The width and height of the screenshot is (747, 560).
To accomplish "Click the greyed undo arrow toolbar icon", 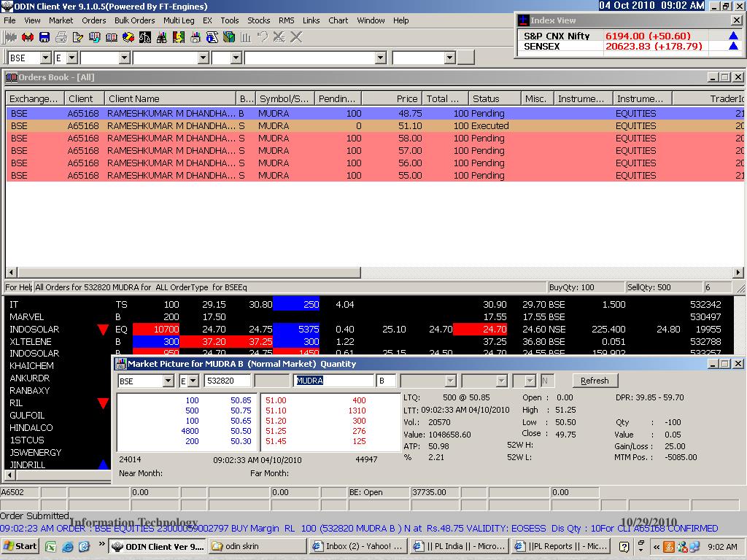I will [x=263, y=37].
